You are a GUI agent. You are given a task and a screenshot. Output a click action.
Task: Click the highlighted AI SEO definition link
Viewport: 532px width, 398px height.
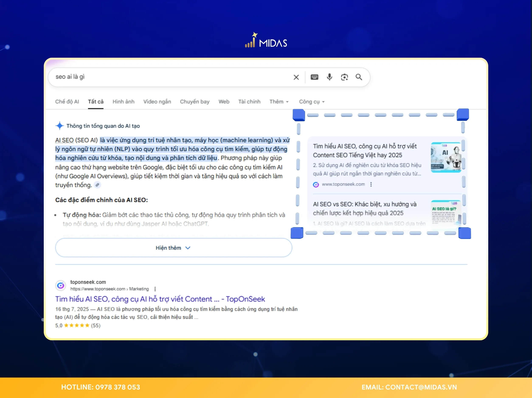65,140
